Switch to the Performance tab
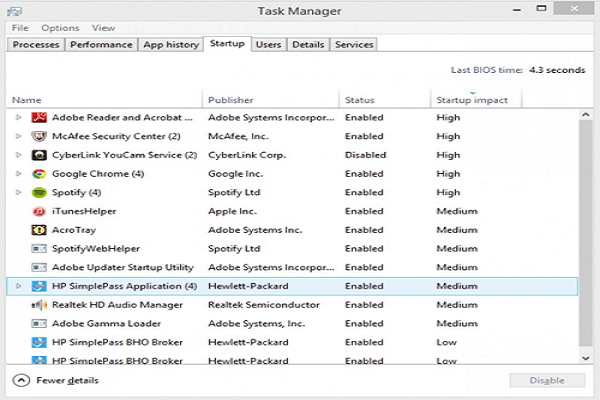The image size is (600, 400). tap(101, 45)
